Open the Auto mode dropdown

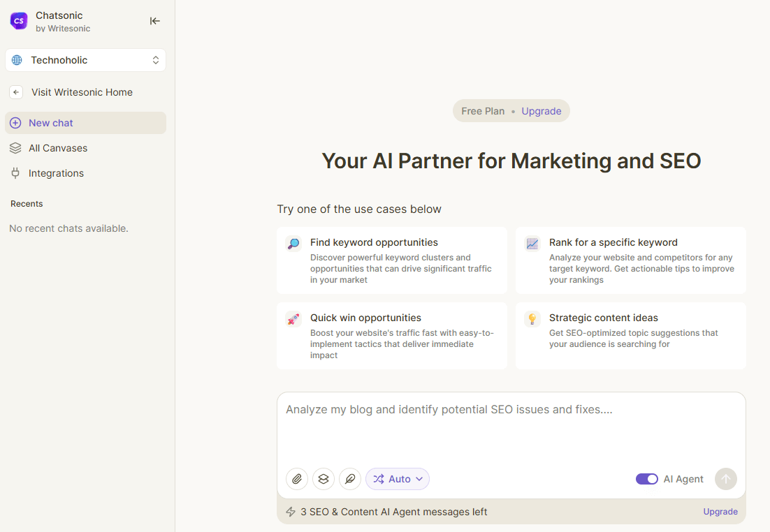point(398,479)
